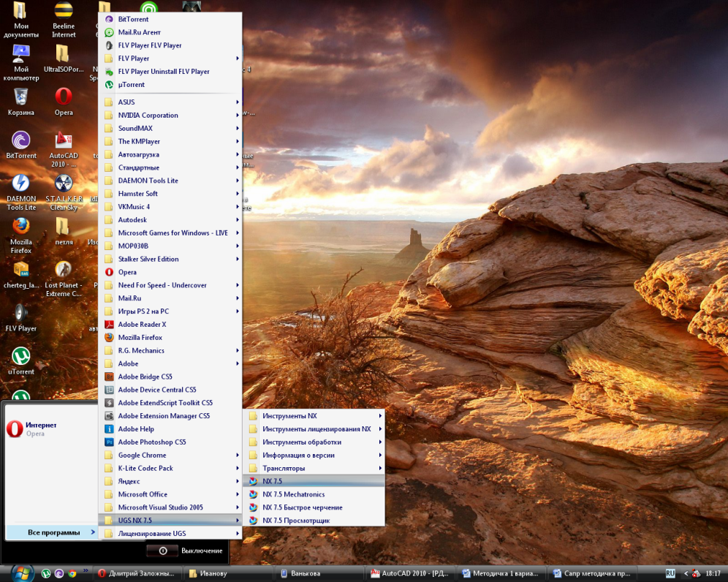The width and height of the screenshot is (728, 582).
Task: Expand Инструменты лицензирования NX submenu
Action: click(x=314, y=428)
